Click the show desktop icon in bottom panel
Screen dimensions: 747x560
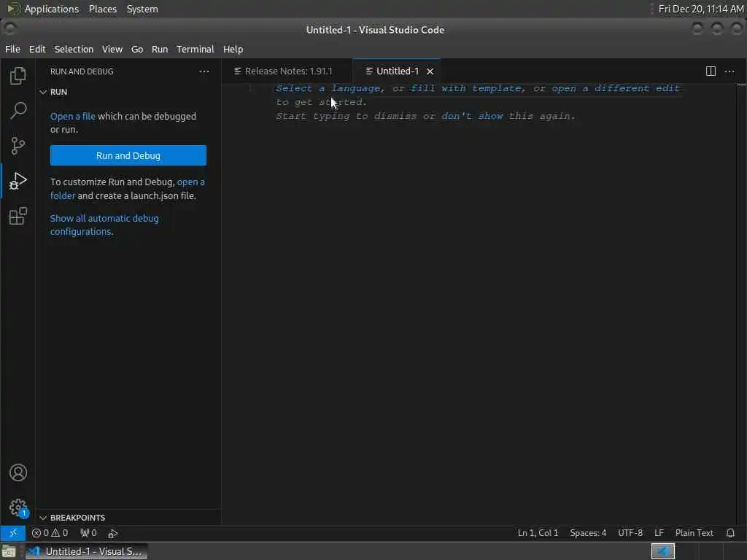(9, 551)
